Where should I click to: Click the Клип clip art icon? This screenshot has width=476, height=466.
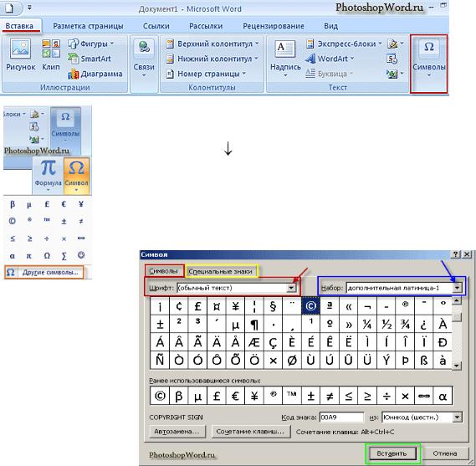pos(51,55)
